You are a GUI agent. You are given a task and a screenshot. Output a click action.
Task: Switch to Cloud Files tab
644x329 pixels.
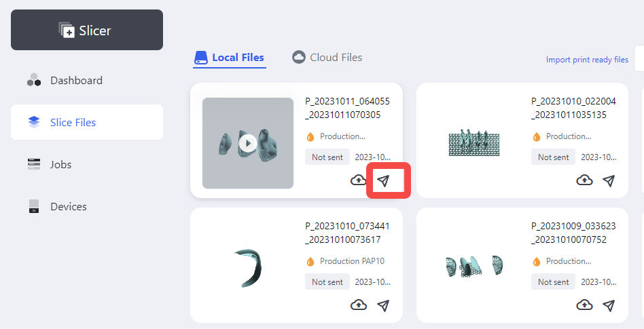point(327,58)
